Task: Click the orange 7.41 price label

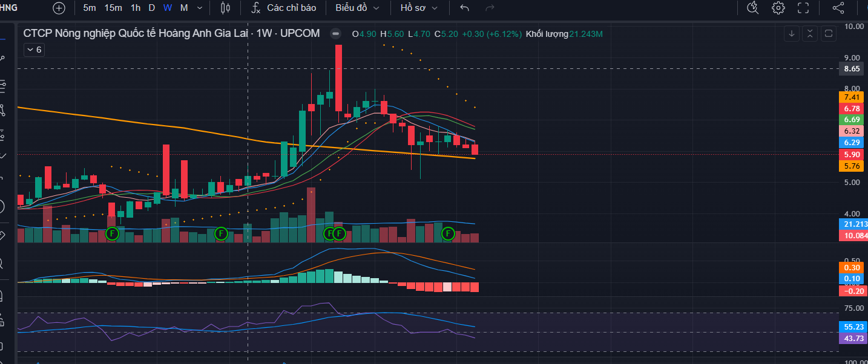Action: (852, 97)
